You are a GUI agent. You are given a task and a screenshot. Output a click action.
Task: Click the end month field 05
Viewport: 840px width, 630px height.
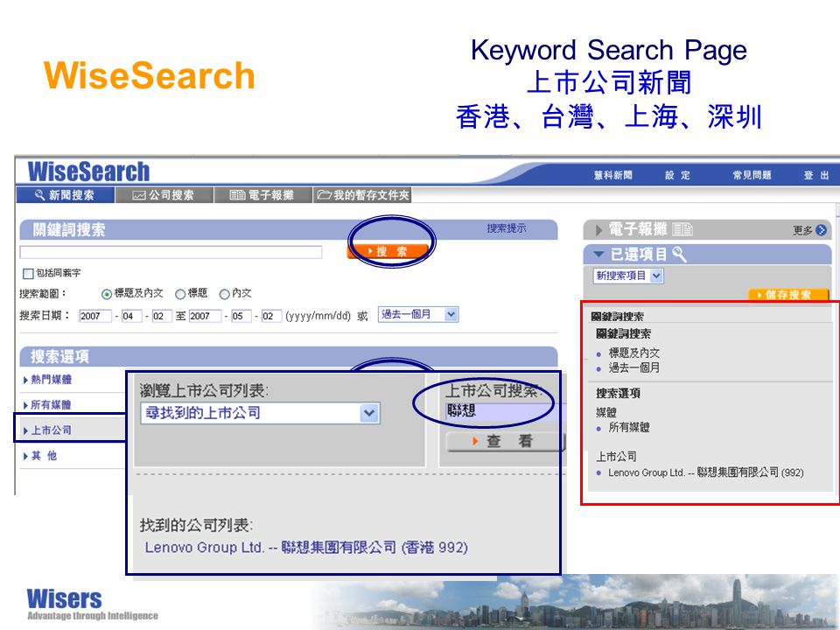pyautogui.click(x=241, y=316)
